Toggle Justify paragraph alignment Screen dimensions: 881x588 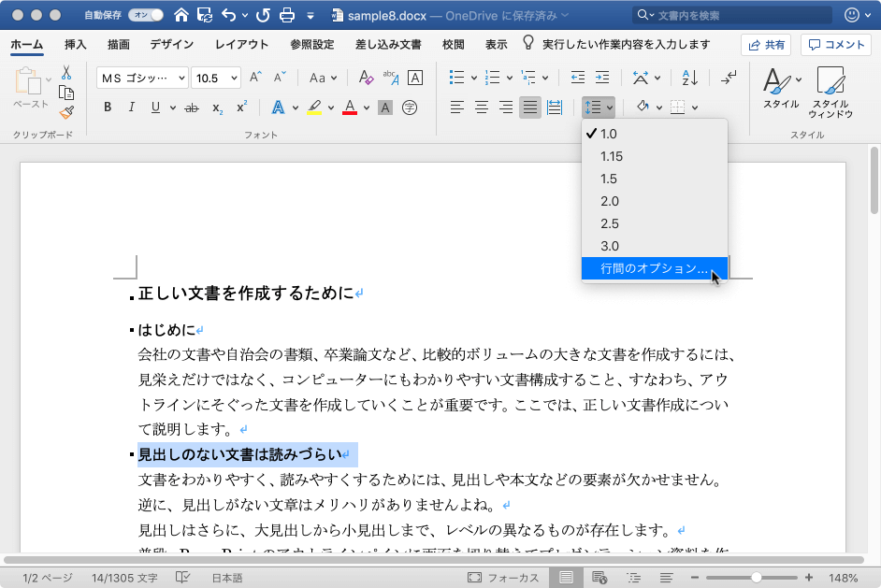[x=530, y=108]
